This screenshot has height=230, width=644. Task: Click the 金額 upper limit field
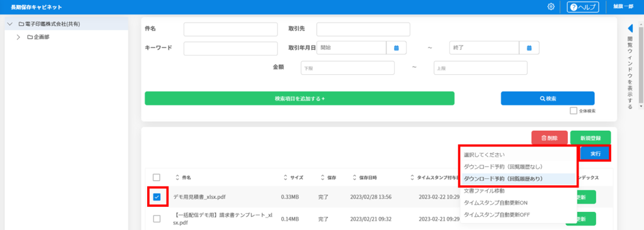[480, 68]
